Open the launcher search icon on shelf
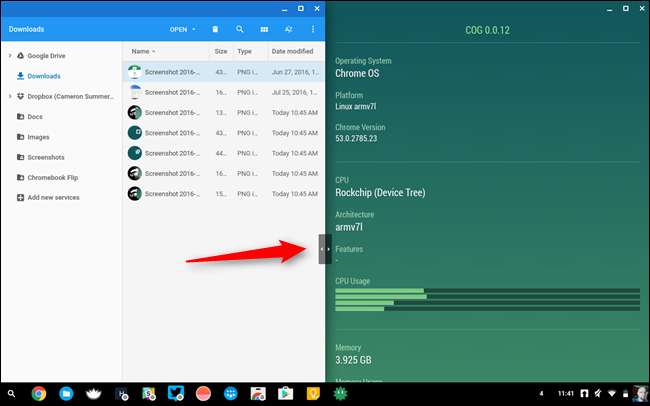The image size is (650, 406). coord(12,394)
